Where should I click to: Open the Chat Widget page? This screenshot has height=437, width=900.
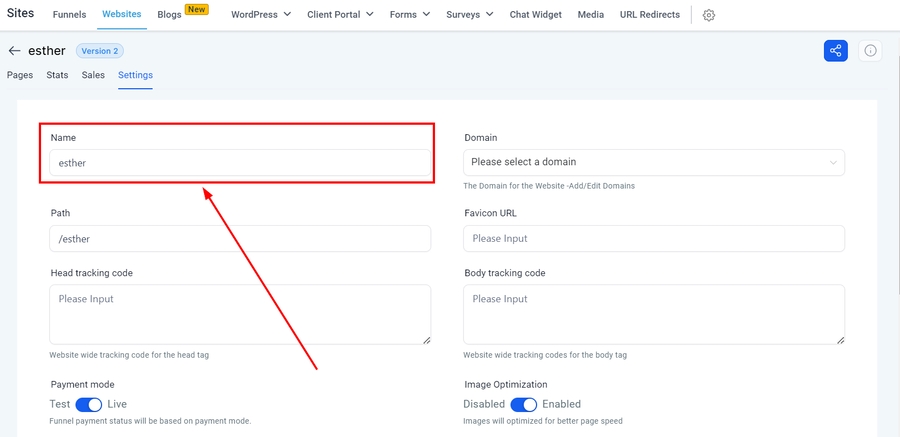coord(535,15)
